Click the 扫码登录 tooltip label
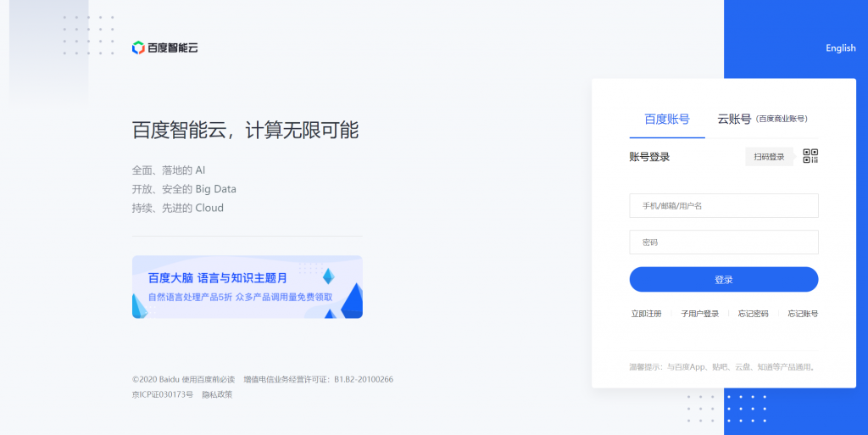Screen dimensions: 868x435 pyautogui.click(x=769, y=157)
